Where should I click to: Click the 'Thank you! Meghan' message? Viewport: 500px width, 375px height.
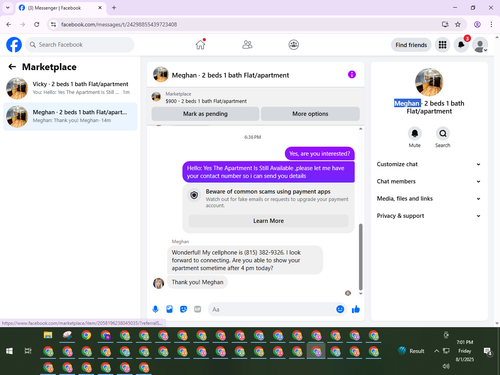tap(197, 282)
